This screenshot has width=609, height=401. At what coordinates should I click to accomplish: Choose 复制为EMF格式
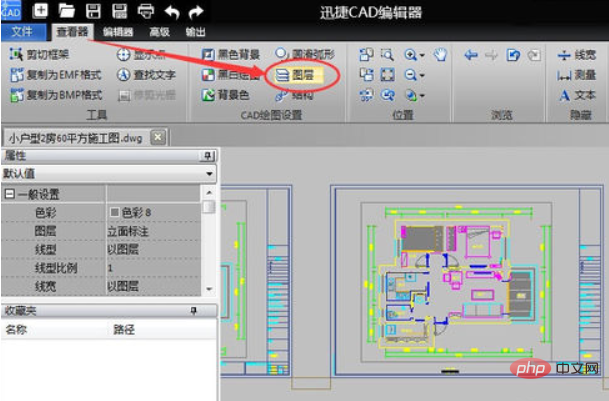point(56,75)
